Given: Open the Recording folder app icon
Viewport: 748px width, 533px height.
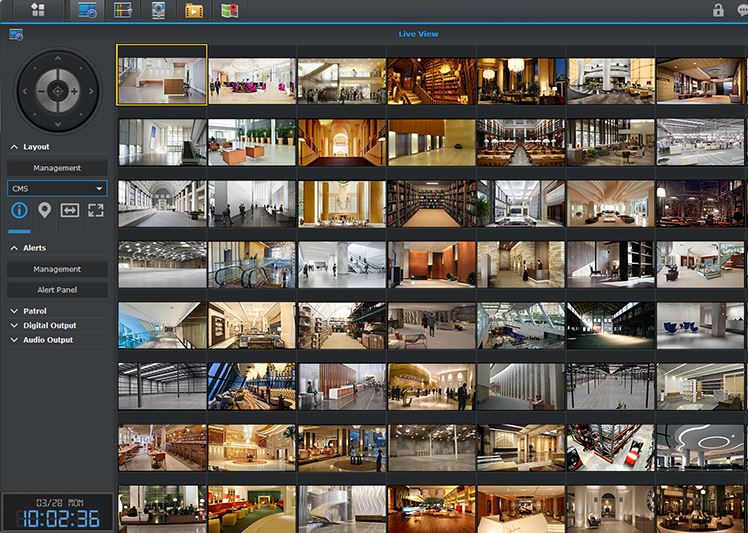Looking at the screenshot, I should (194, 11).
